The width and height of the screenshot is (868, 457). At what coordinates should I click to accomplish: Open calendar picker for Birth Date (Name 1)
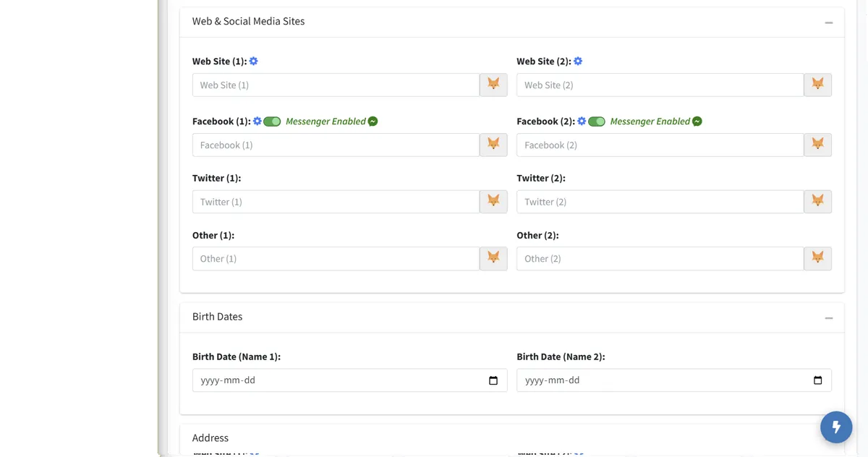coord(493,380)
